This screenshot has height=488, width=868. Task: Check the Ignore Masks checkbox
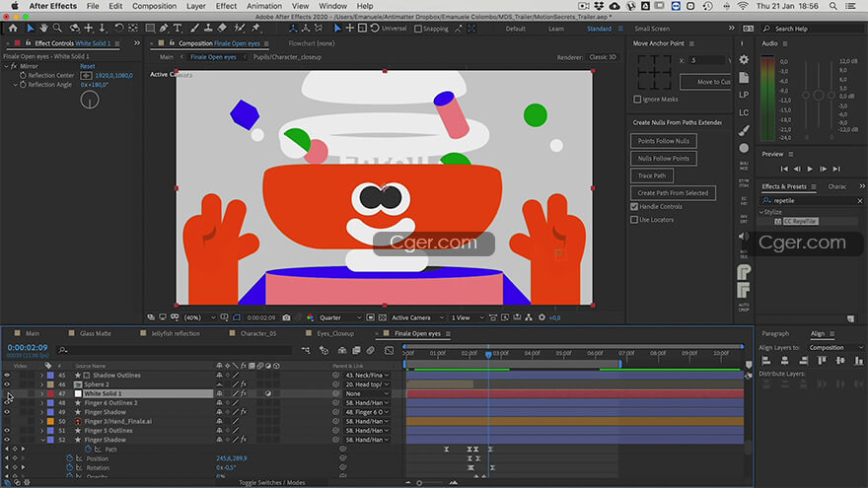[x=637, y=99]
